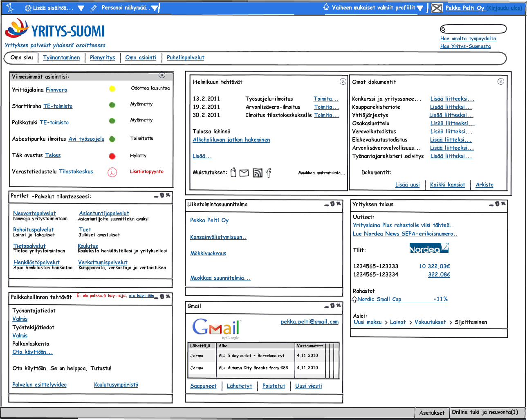Click the 10 322.03€ account balance
The width and height of the screenshot is (527, 420).
tap(434, 267)
